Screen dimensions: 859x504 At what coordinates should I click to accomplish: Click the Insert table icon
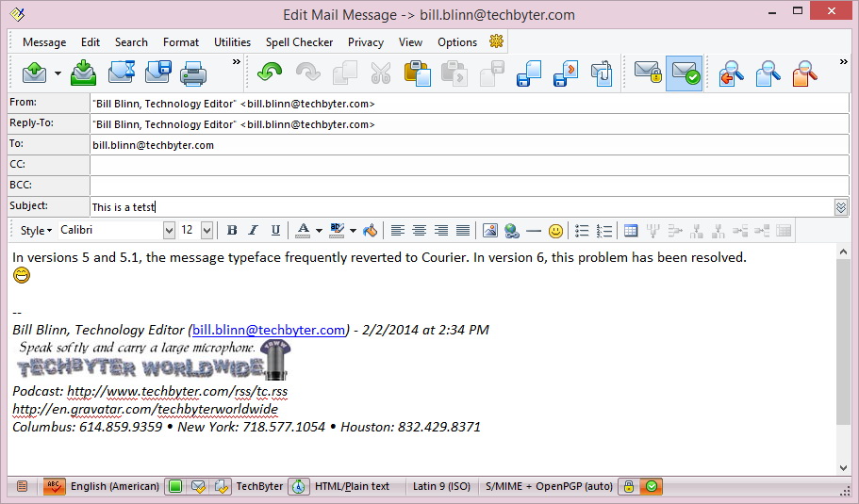(x=631, y=231)
